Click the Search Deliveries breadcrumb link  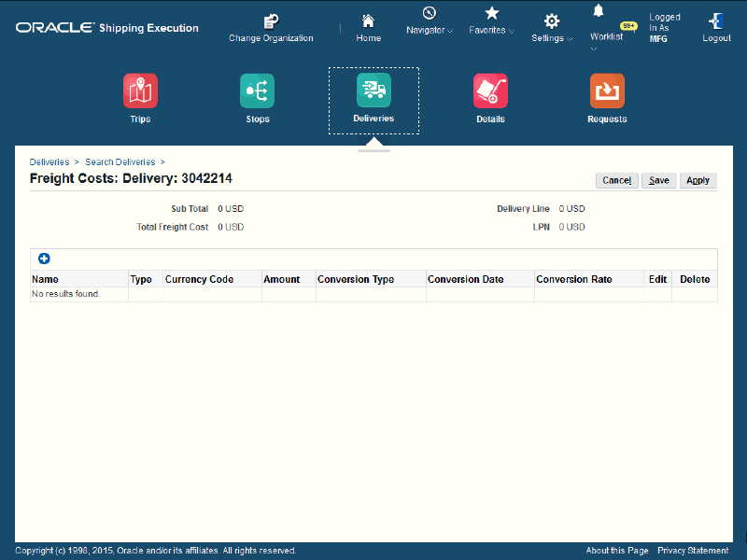click(120, 161)
